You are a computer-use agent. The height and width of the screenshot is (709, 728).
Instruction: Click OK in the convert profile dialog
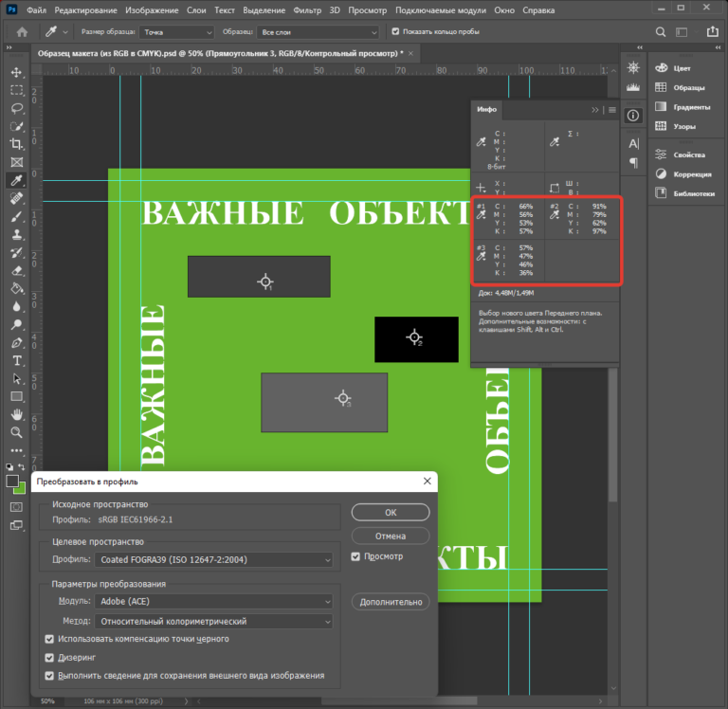pos(390,512)
